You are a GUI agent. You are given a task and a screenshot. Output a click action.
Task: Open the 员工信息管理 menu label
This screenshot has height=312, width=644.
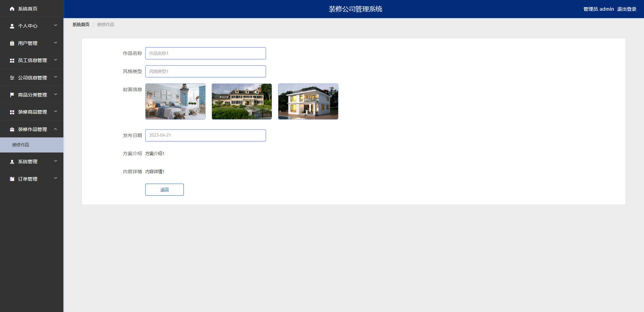point(33,60)
